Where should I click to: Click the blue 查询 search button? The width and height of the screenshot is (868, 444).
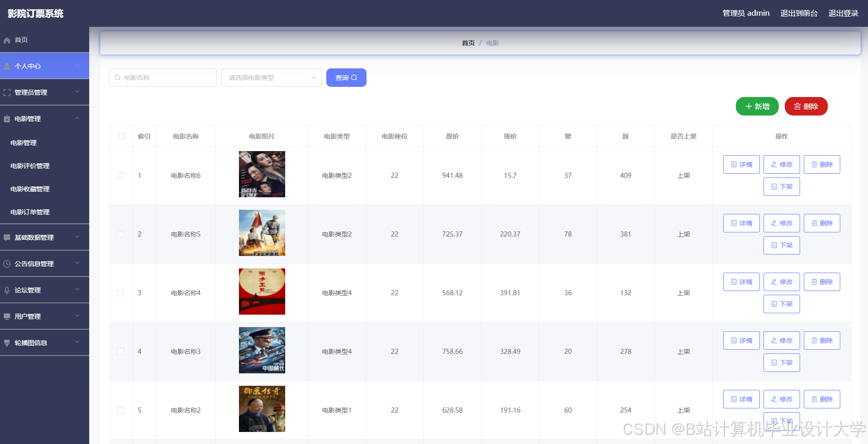[x=346, y=78]
